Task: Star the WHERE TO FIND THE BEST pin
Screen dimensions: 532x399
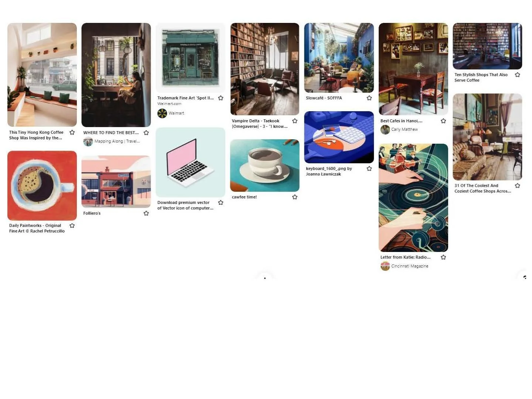Action: 146,133
